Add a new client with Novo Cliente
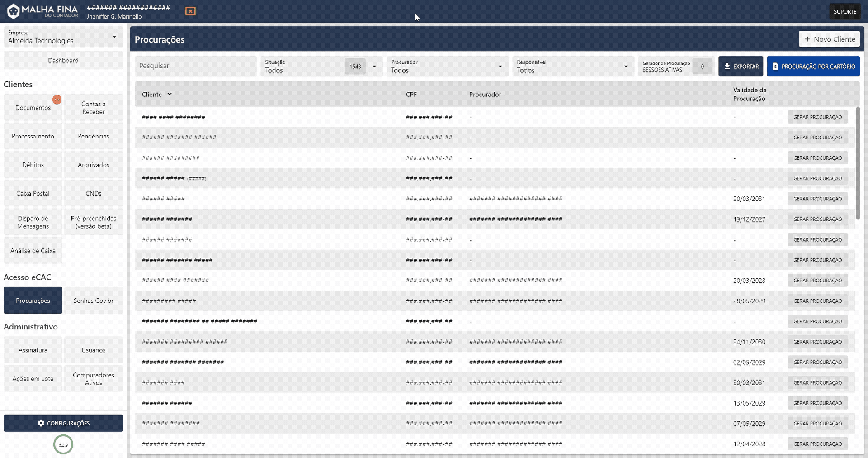The height and width of the screenshot is (458, 868). tap(829, 39)
